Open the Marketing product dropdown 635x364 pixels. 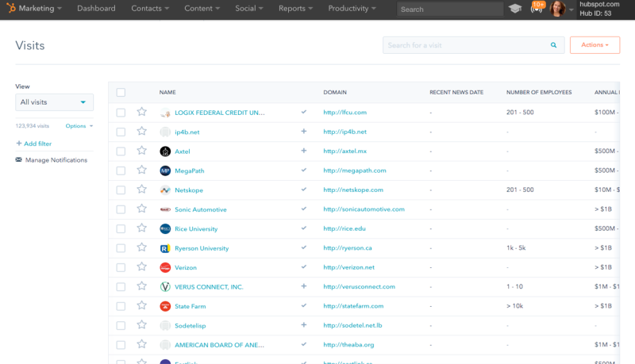(40, 8)
